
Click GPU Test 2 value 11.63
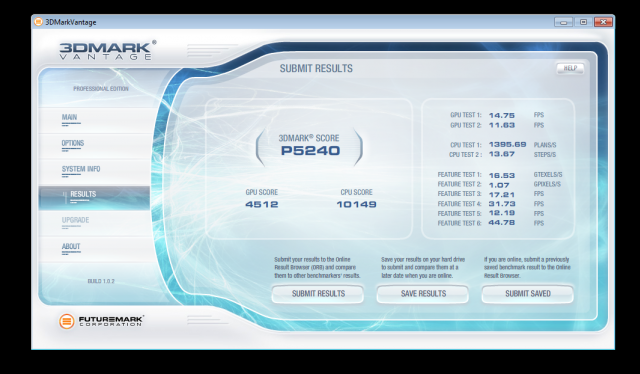pyautogui.click(x=502, y=125)
